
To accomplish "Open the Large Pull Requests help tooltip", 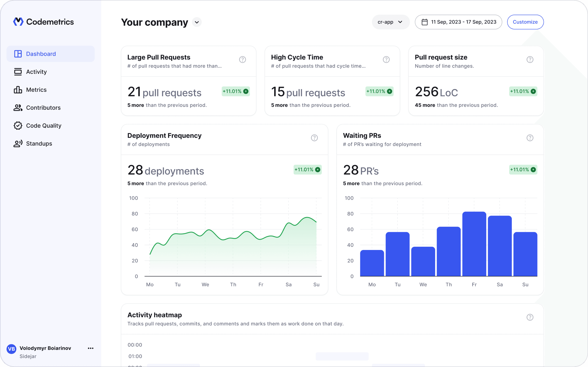I will (x=243, y=59).
